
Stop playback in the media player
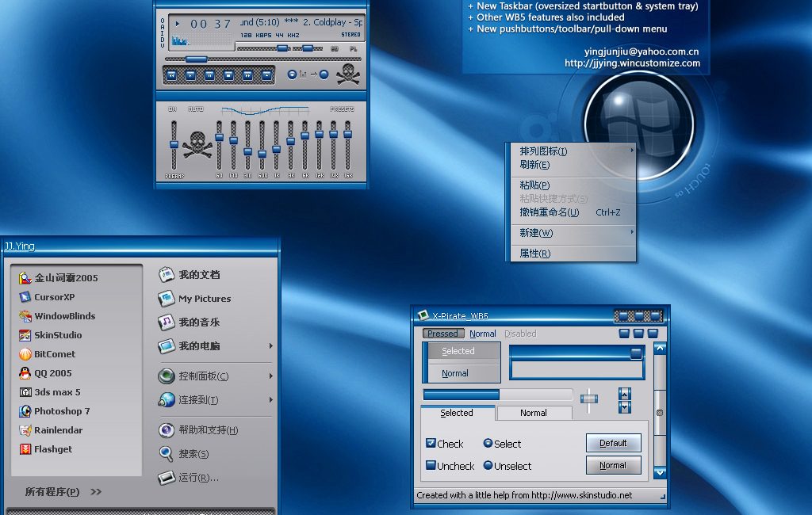point(228,75)
